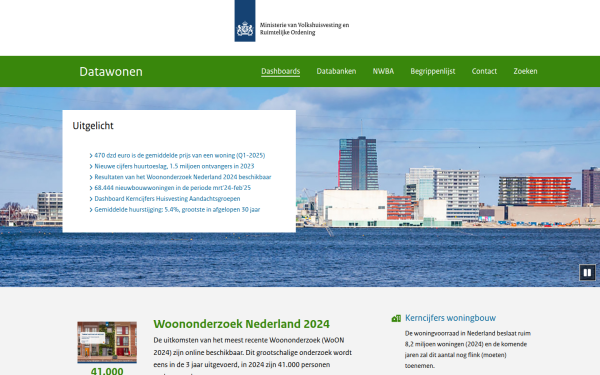Open the Begrippenlijst menu item

coord(433,71)
